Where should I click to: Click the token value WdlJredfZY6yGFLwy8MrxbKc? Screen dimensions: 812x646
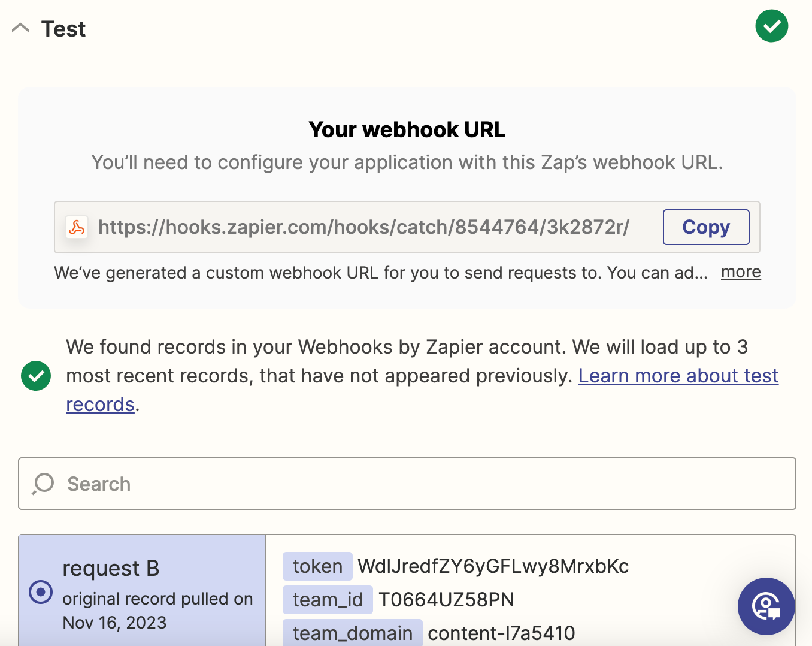click(x=493, y=566)
